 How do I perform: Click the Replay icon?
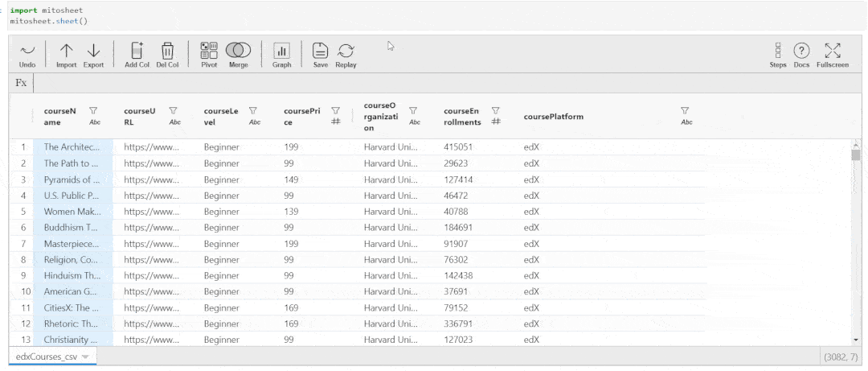tap(346, 51)
